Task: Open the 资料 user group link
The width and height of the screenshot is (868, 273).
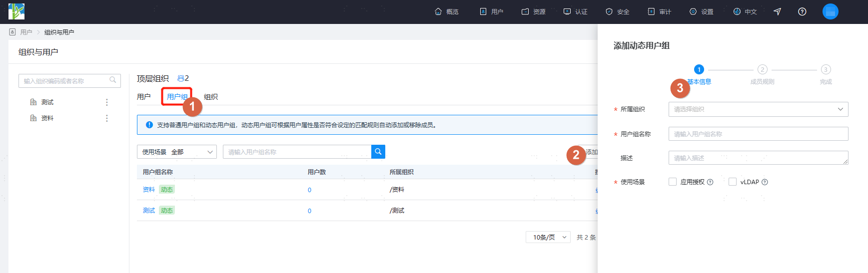Action: coord(149,190)
